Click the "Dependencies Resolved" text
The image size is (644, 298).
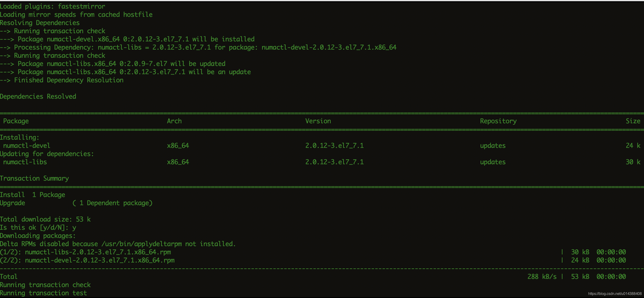point(38,97)
